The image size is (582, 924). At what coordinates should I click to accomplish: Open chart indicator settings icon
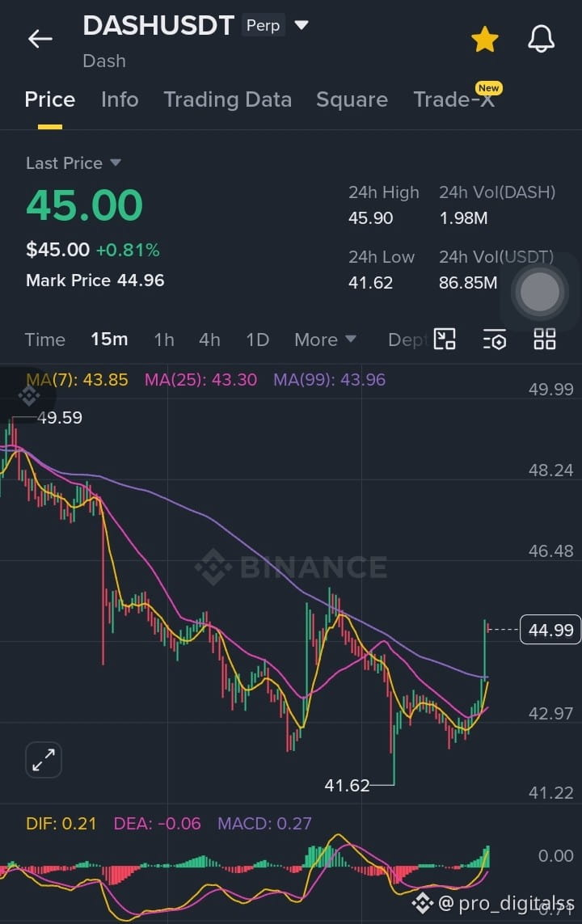coord(494,340)
